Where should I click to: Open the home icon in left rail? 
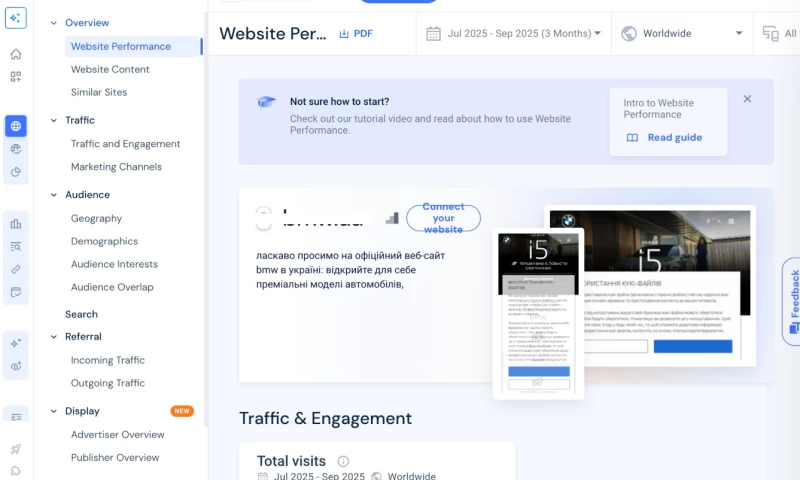tap(16, 54)
